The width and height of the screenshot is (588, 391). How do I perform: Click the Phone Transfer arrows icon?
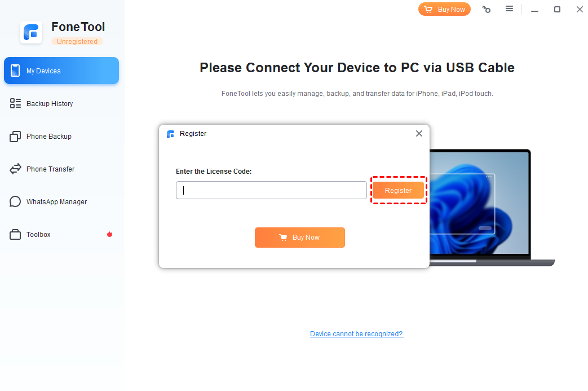tap(15, 169)
